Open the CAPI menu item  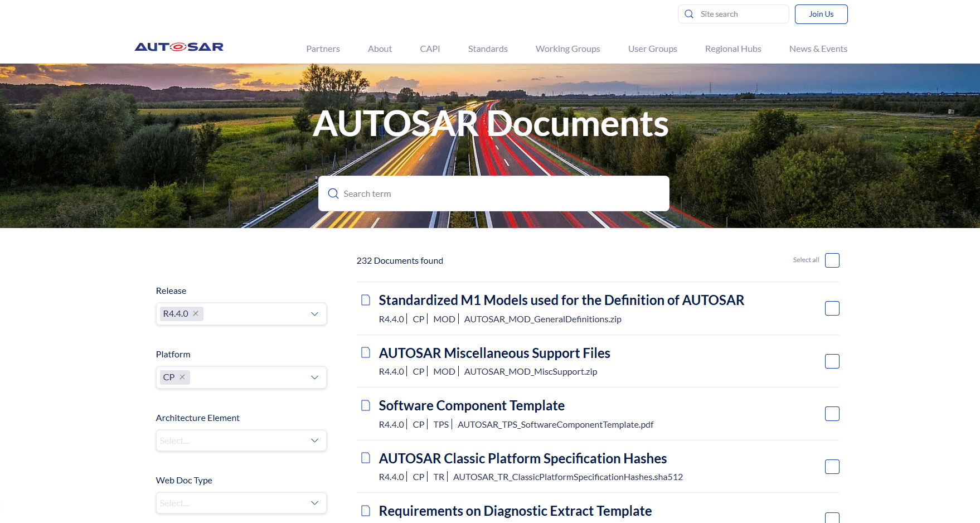430,49
